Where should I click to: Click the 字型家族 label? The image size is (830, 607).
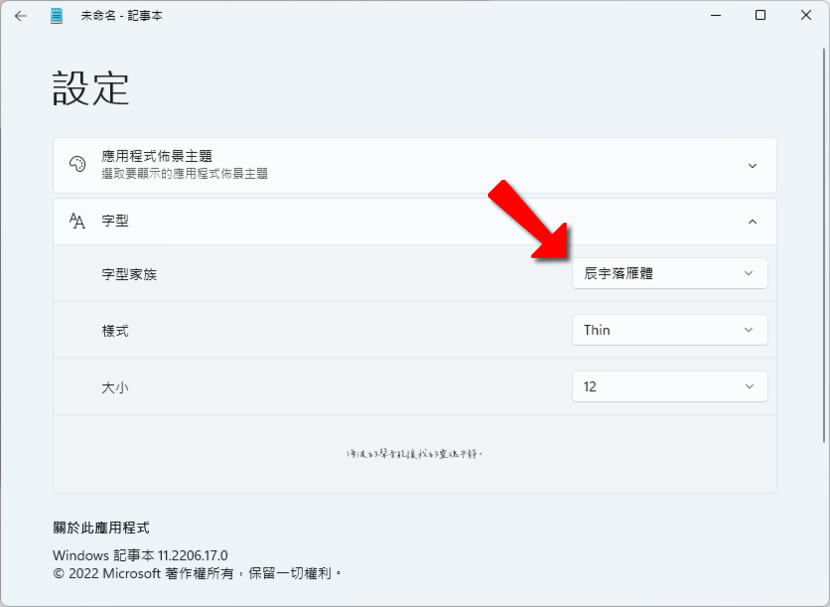pyautogui.click(x=129, y=274)
